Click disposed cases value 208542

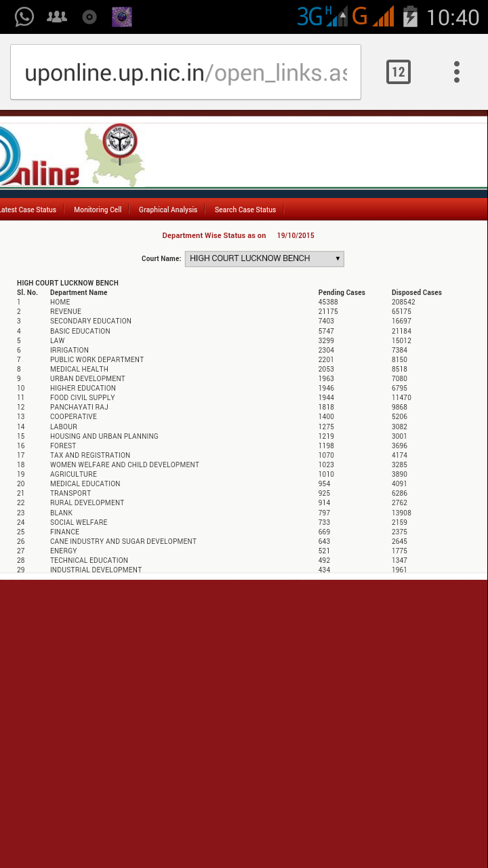tap(403, 302)
